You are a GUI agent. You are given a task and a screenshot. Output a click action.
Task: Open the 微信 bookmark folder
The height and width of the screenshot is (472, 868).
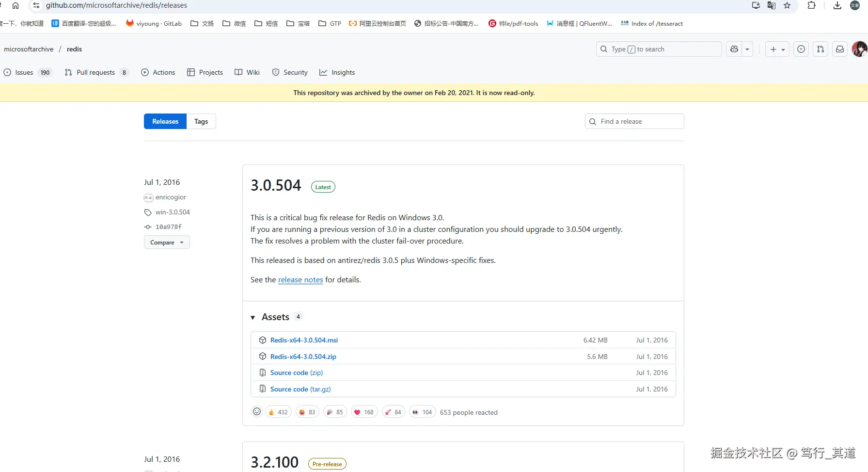tap(234, 23)
